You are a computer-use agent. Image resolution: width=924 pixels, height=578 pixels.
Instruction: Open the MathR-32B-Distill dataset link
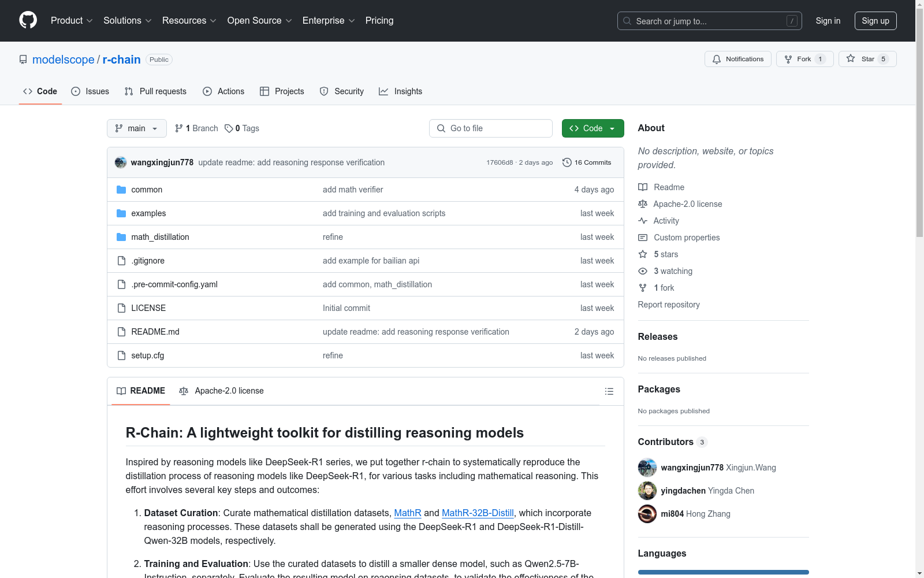tap(478, 513)
